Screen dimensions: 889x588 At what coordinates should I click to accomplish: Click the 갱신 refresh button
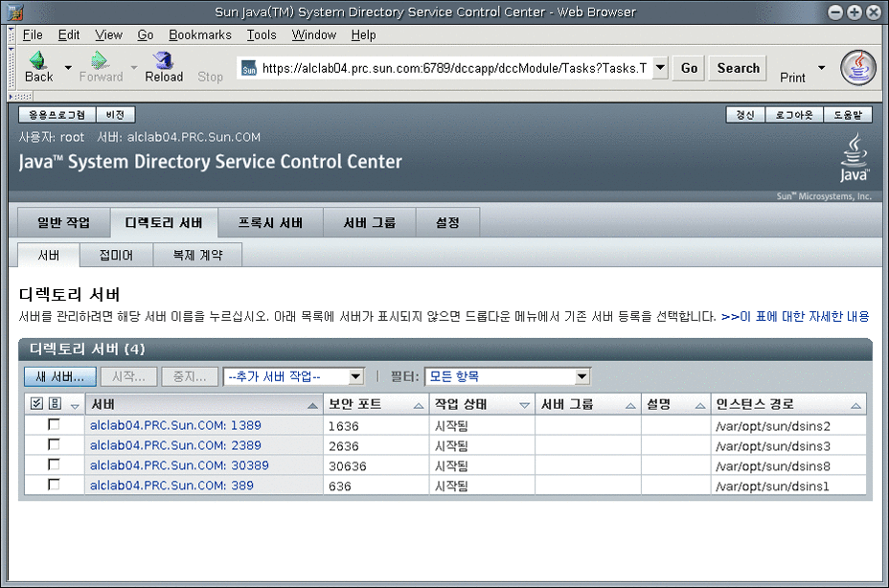click(x=745, y=115)
